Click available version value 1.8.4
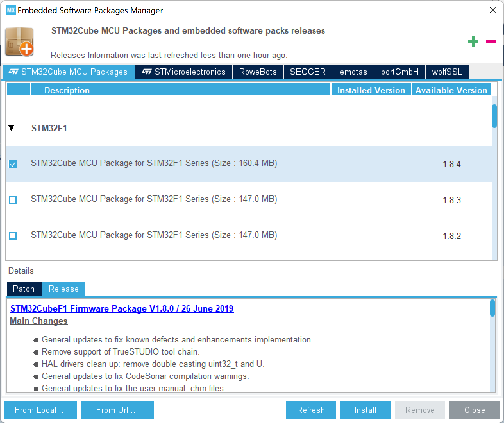The width and height of the screenshot is (504, 423). [x=452, y=164]
